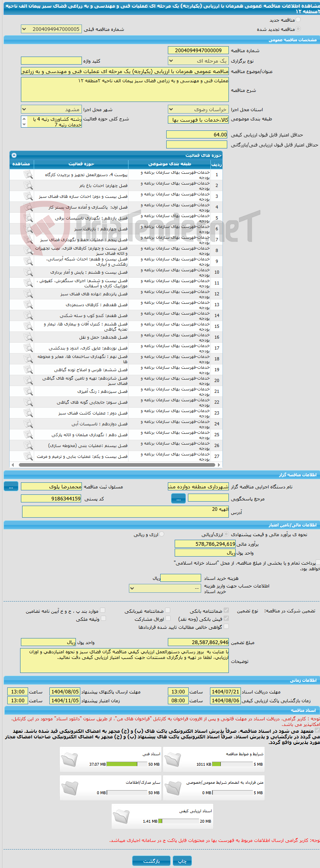320x868 pixels.
Task: Click the کلید واژه input field
Action: [x=51, y=61]
